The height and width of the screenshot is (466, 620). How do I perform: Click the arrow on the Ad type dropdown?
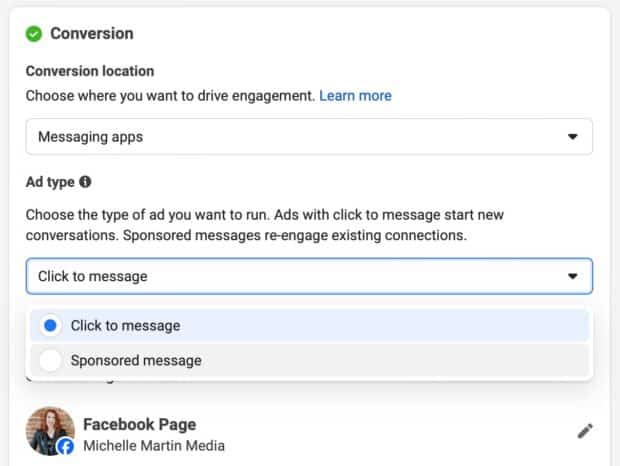[573, 276]
